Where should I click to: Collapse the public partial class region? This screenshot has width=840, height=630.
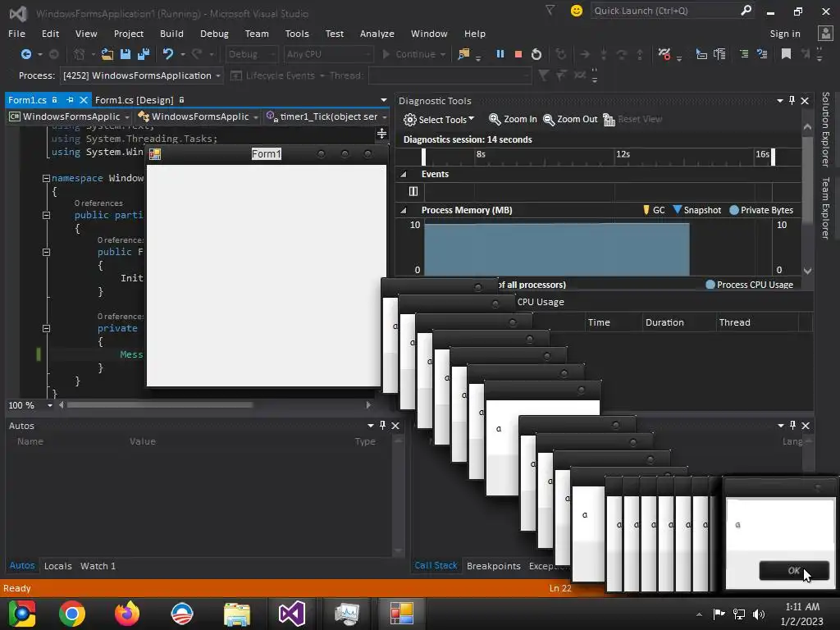[46, 216]
